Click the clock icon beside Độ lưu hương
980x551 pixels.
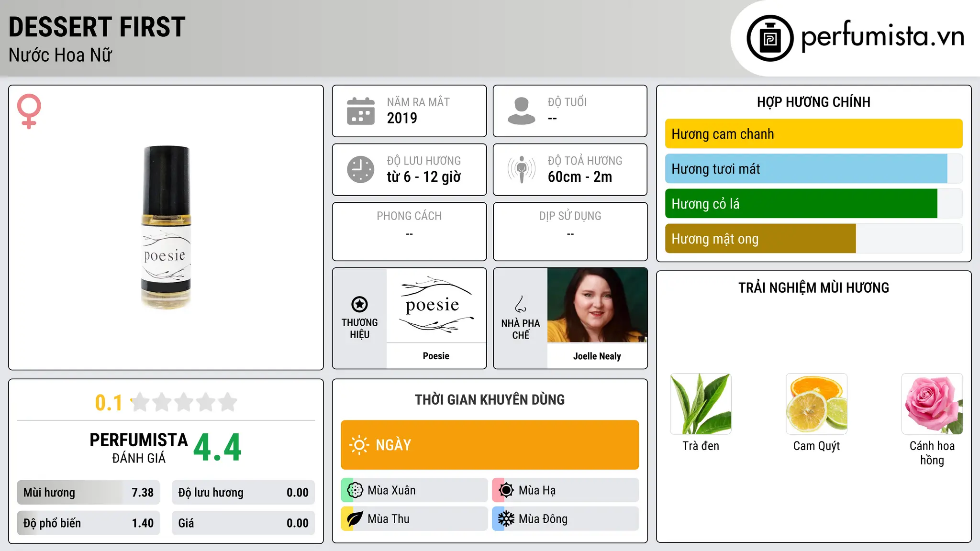pyautogui.click(x=361, y=169)
